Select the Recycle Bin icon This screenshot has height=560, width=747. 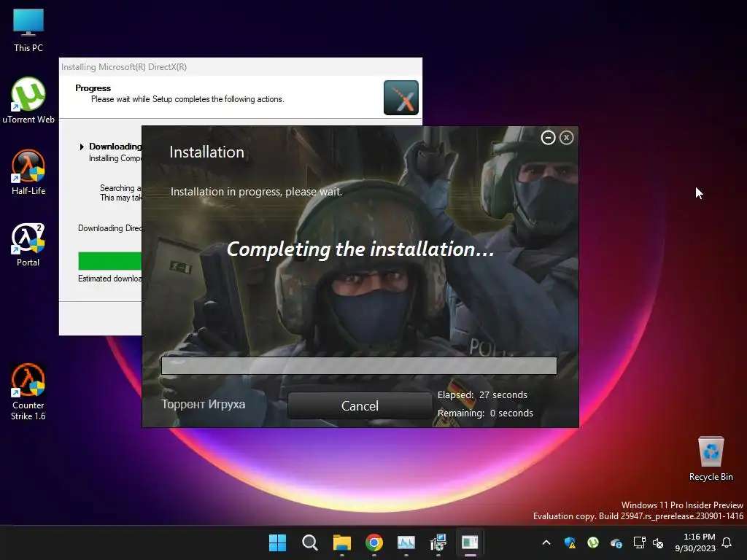click(x=711, y=459)
